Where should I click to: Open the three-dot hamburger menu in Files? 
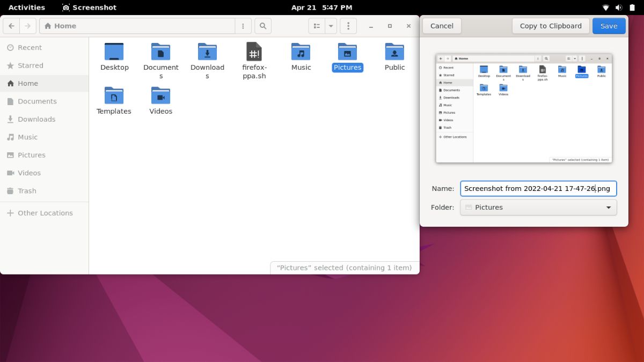click(x=348, y=26)
